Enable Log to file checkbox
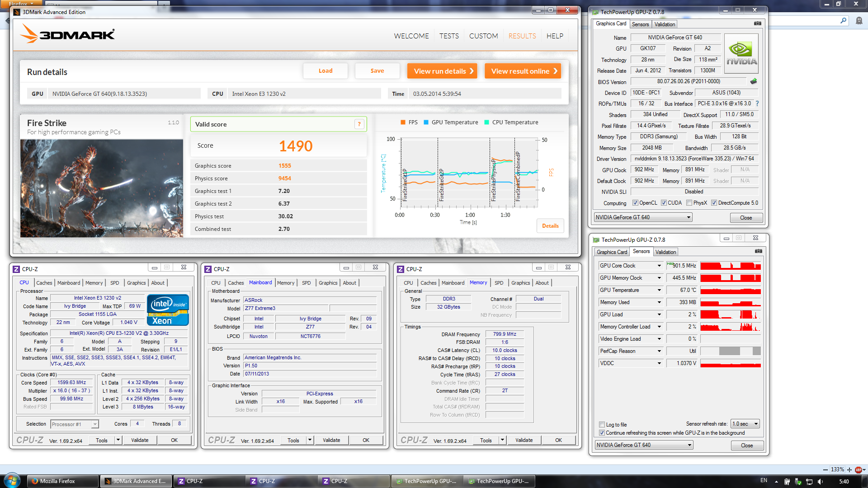The height and width of the screenshot is (488, 868). [x=602, y=425]
